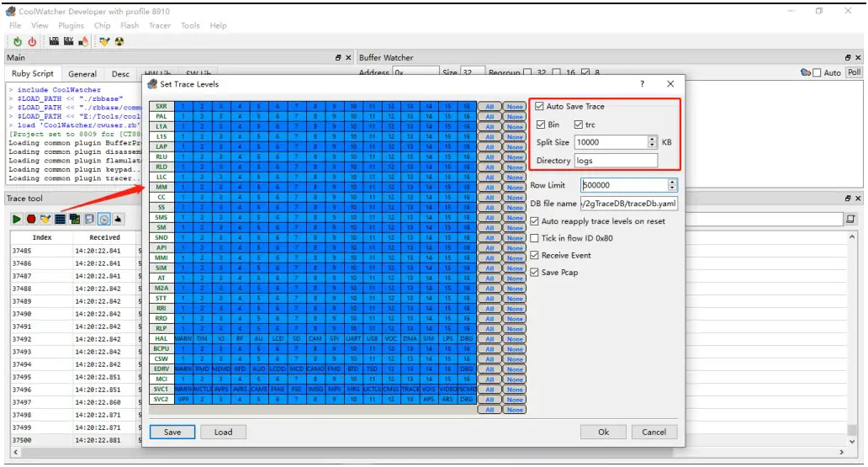This screenshot has width=868, height=467.
Task: Click the radiation symbol toolbar icon
Action: pos(119,41)
